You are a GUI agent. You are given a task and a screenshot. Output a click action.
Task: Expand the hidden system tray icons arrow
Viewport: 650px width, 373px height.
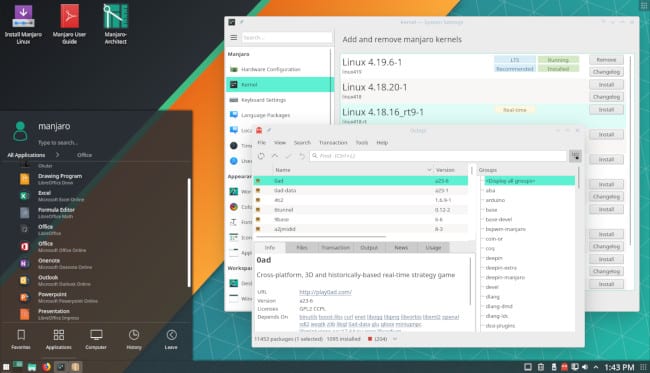596,367
